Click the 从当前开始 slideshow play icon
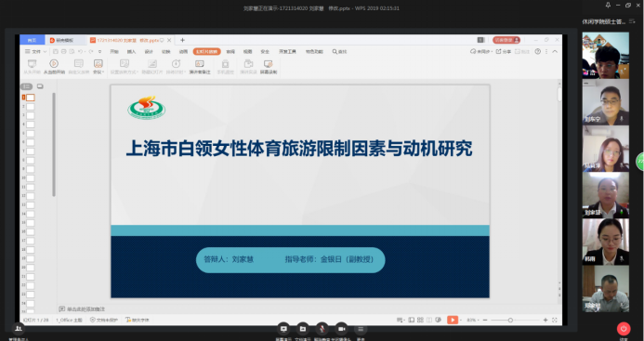The image size is (644, 341). pyautogui.click(x=54, y=64)
